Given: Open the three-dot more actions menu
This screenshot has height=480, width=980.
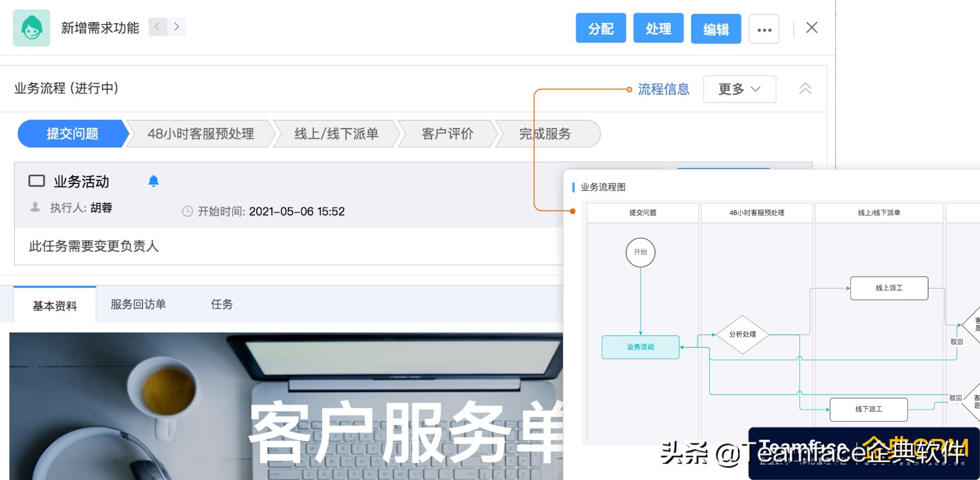Looking at the screenshot, I should 764,29.
